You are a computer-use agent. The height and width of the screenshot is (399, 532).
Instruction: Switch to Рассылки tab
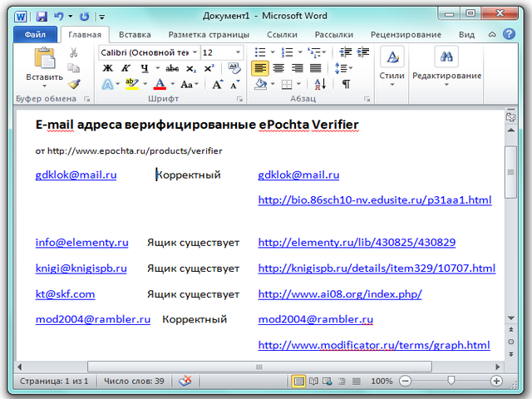(334, 35)
